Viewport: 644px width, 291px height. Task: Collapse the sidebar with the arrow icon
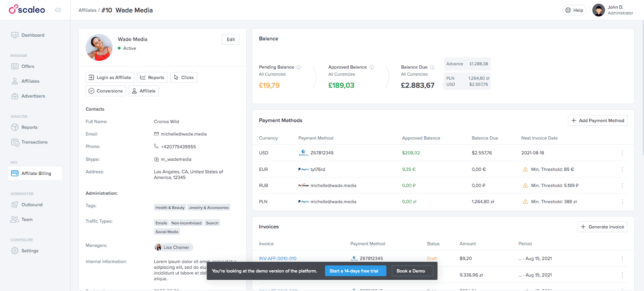pos(58,10)
